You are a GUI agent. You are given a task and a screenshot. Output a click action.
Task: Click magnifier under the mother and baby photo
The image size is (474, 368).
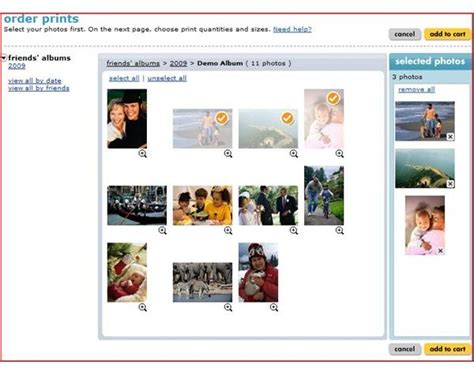(x=340, y=154)
